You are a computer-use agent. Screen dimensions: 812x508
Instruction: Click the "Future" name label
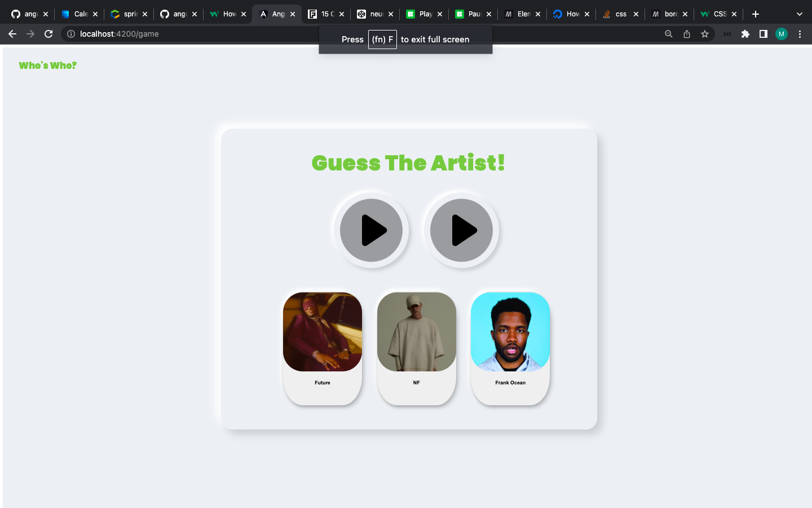tap(323, 383)
